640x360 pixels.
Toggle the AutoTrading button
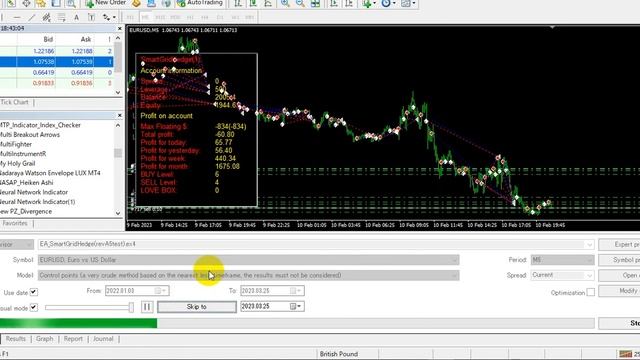click(x=200, y=3)
